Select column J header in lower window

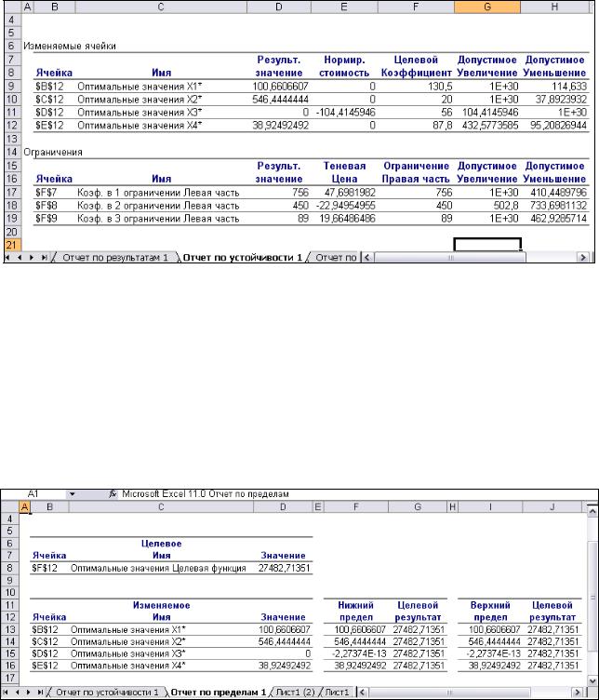(552, 507)
